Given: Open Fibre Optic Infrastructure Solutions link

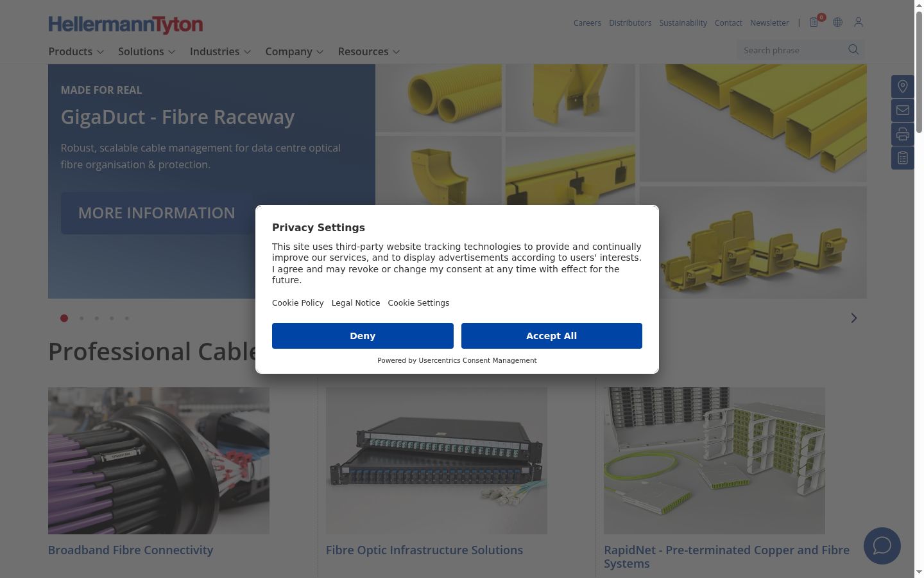Looking at the screenshot, I should click(424, 550).
